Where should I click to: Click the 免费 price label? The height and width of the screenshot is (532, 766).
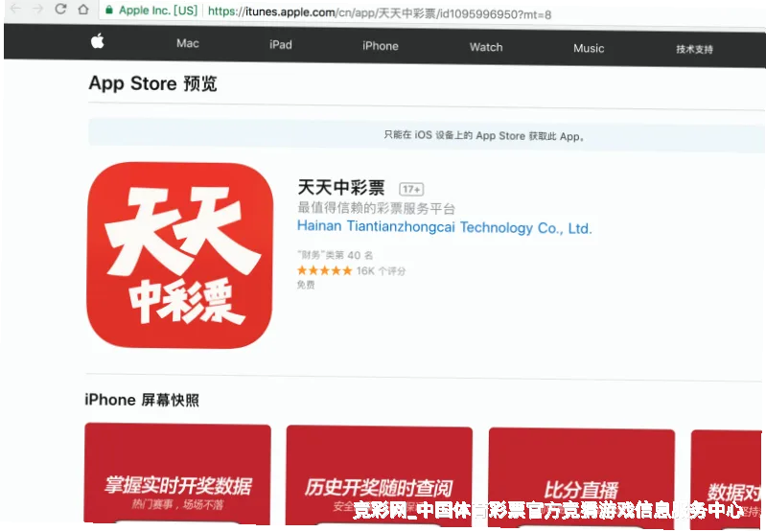click(306, 285)
